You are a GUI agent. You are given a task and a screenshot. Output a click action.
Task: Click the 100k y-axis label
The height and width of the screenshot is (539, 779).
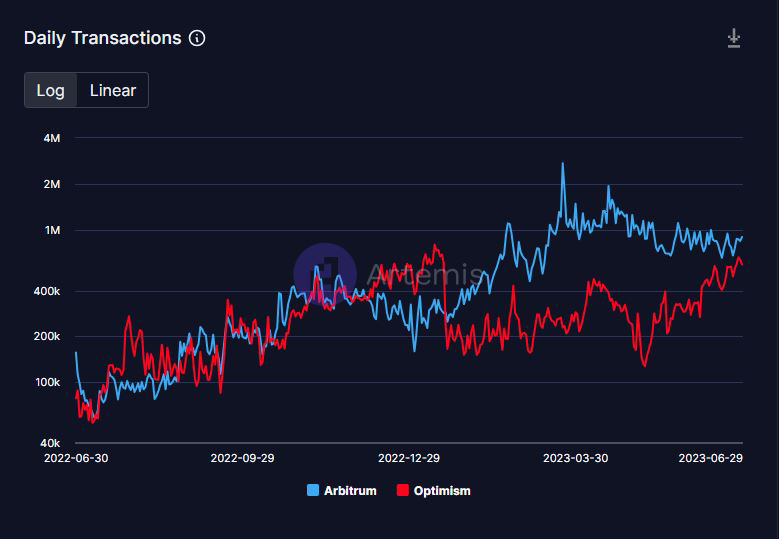pyautogui.click(x=47, y=383)
